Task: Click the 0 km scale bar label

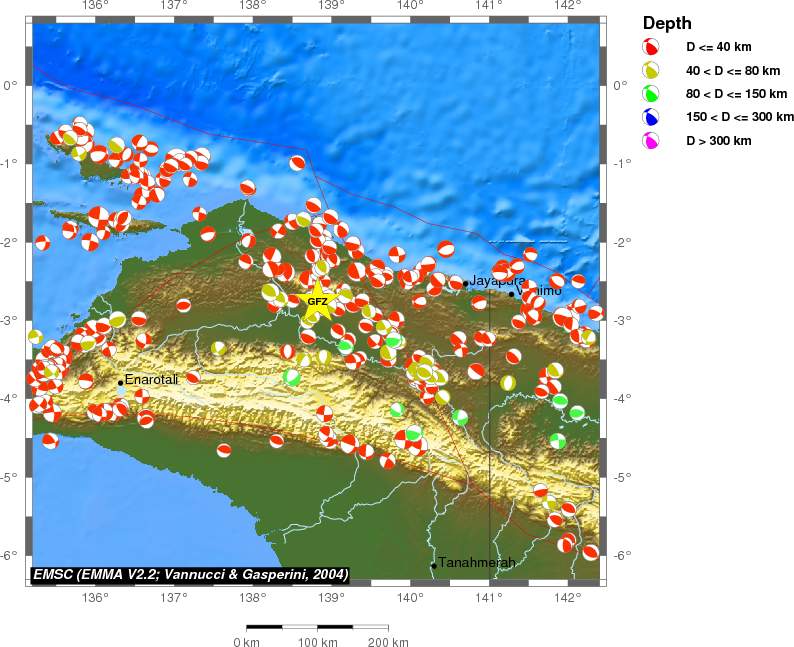Action: 246,641
